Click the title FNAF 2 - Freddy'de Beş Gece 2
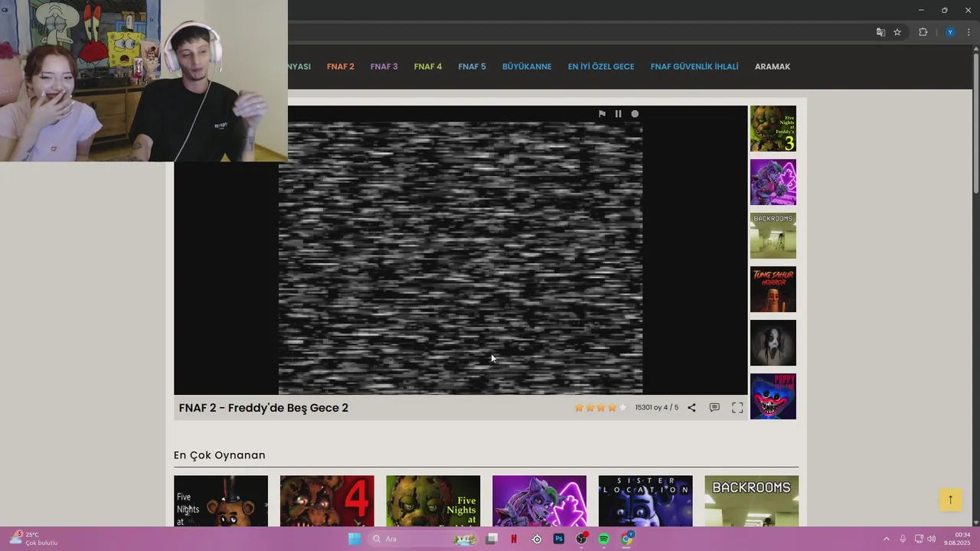Viewport: 980px width, 551px height. pyautogui.click(x=263, y=408)
